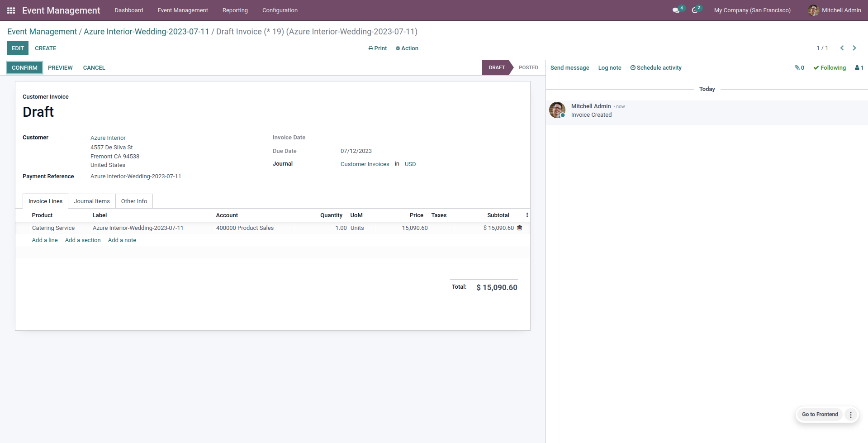
Task: Sort by the Quantity column header
Action: point(331,215)
